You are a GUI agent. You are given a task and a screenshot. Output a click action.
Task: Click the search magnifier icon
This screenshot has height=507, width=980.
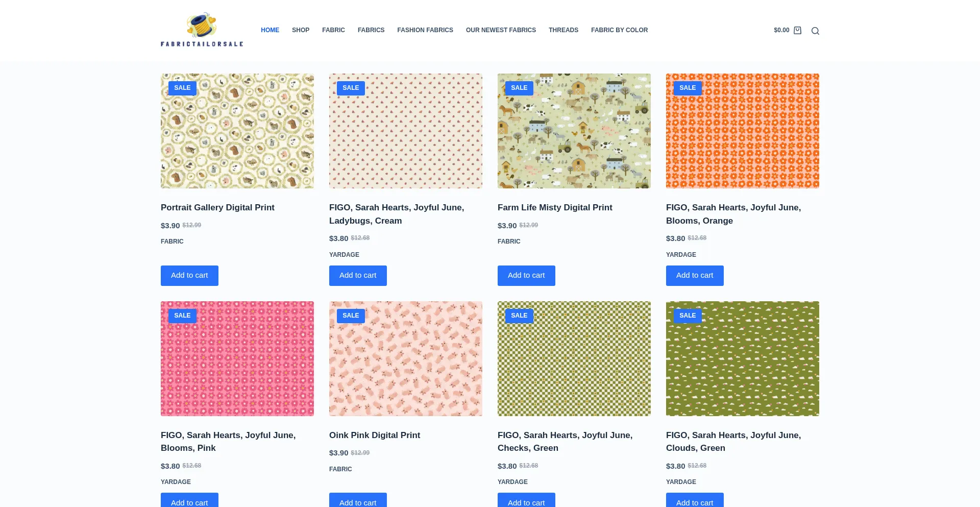coord(815,31)
